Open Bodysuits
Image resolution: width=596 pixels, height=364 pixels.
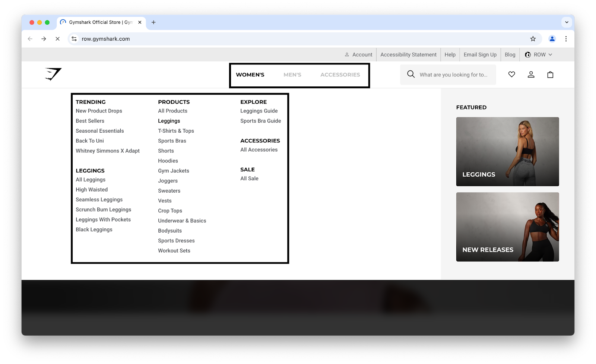coord(169,231)
